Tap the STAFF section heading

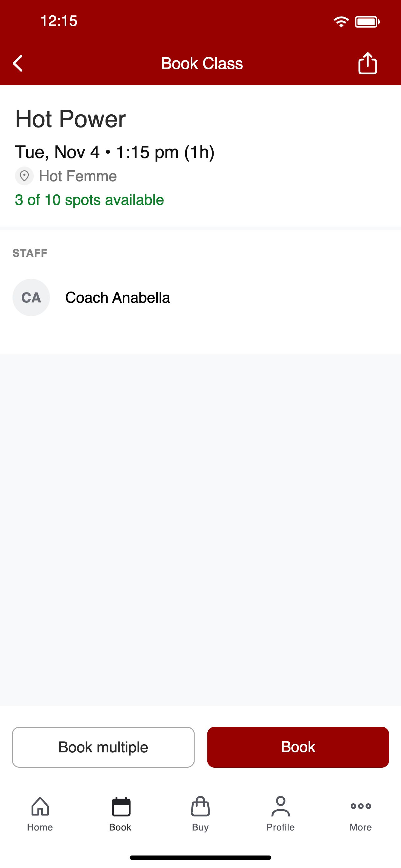(x=30, y=253)
